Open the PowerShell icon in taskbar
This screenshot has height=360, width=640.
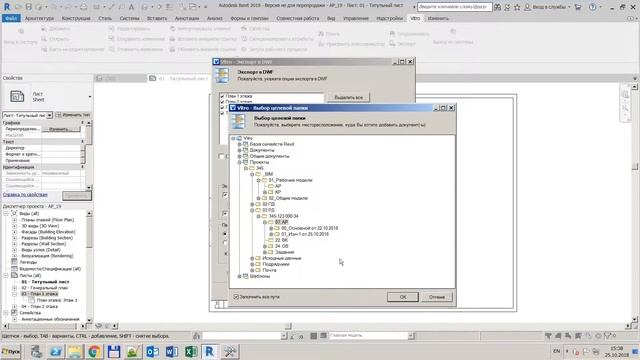click(x=56, y=351)
